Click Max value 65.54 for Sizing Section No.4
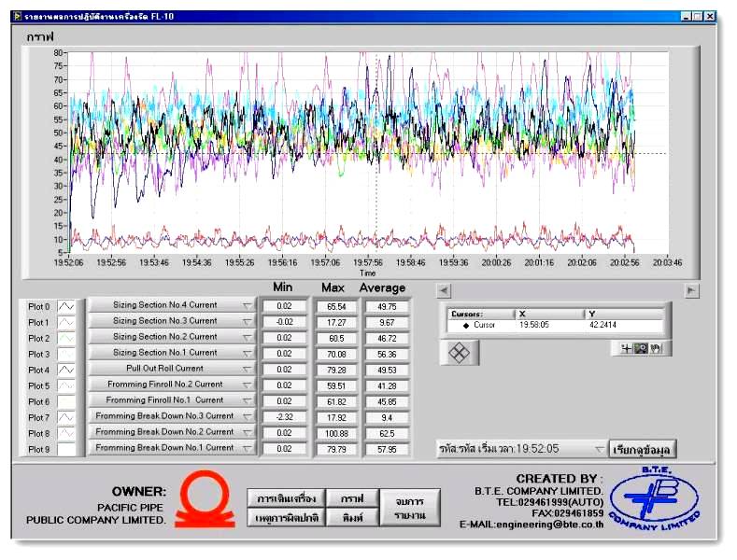The width and height of the screenshot is (737, 560). coord(336,307)
